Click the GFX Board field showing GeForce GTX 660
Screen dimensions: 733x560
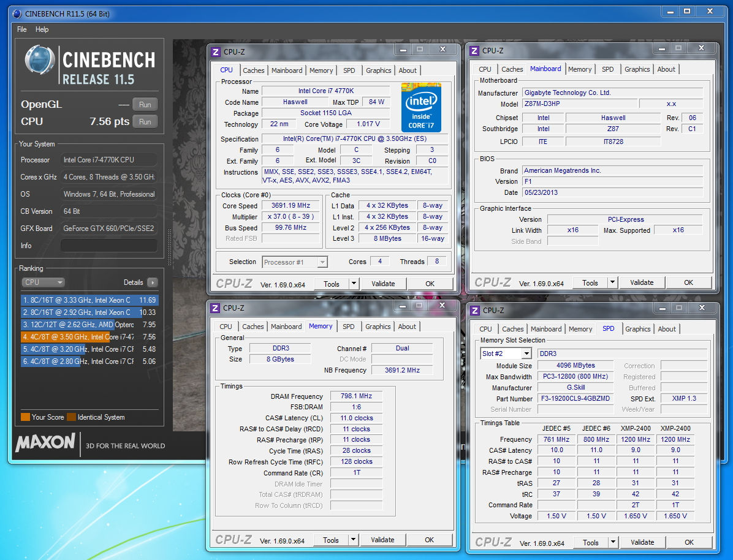coord(109,228)
